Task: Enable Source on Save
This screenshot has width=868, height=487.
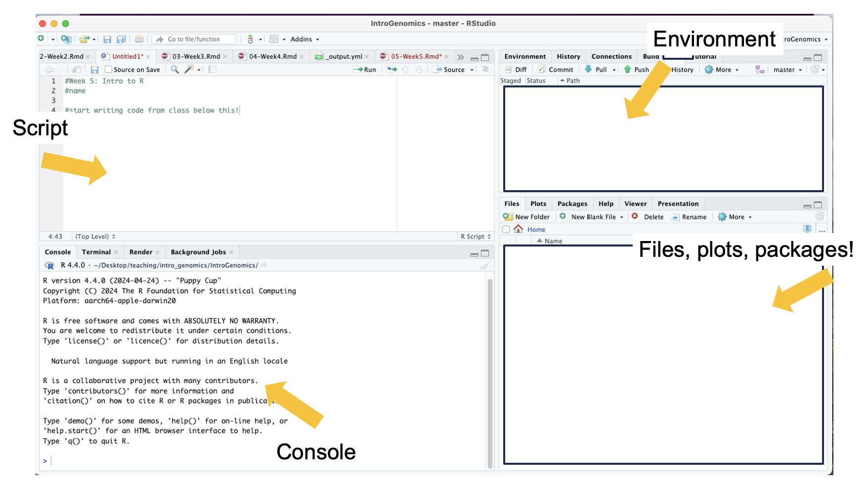Action: pos(109,70)
